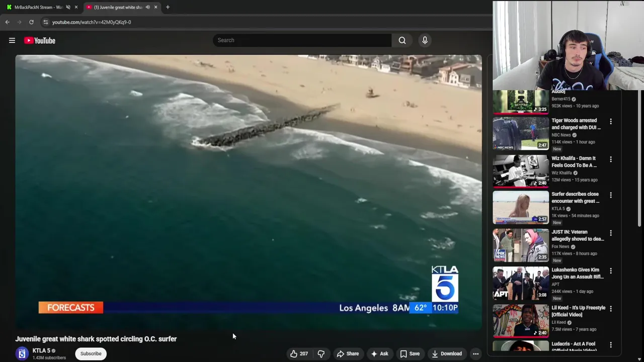Open more actions menu under the video

[x=475, y=353]
